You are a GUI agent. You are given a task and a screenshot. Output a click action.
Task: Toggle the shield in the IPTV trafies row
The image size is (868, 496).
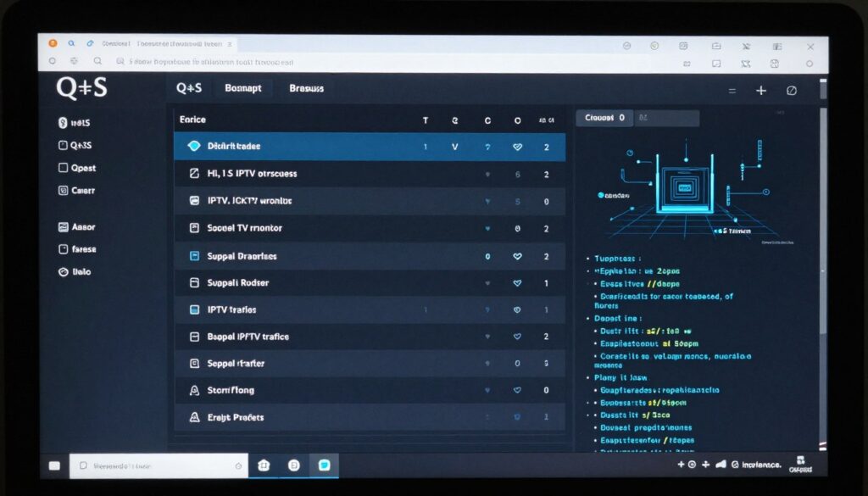pyautogui.click(x=517, y=310)
